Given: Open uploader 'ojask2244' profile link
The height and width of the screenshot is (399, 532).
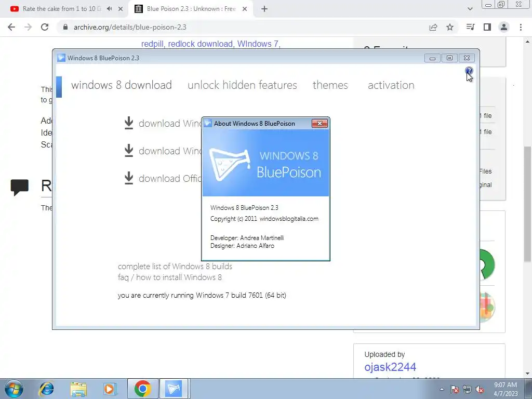Looking at the screenshot, I should (x=390, y=367).
